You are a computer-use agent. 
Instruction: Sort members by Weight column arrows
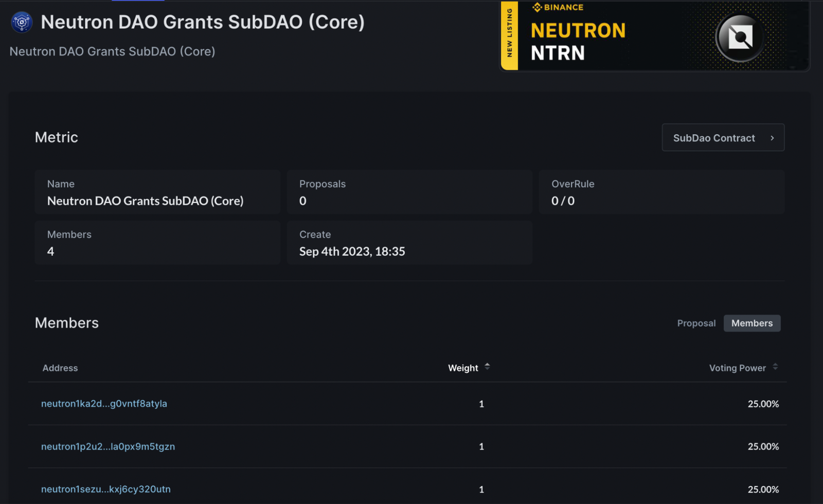tap(487, 367)
